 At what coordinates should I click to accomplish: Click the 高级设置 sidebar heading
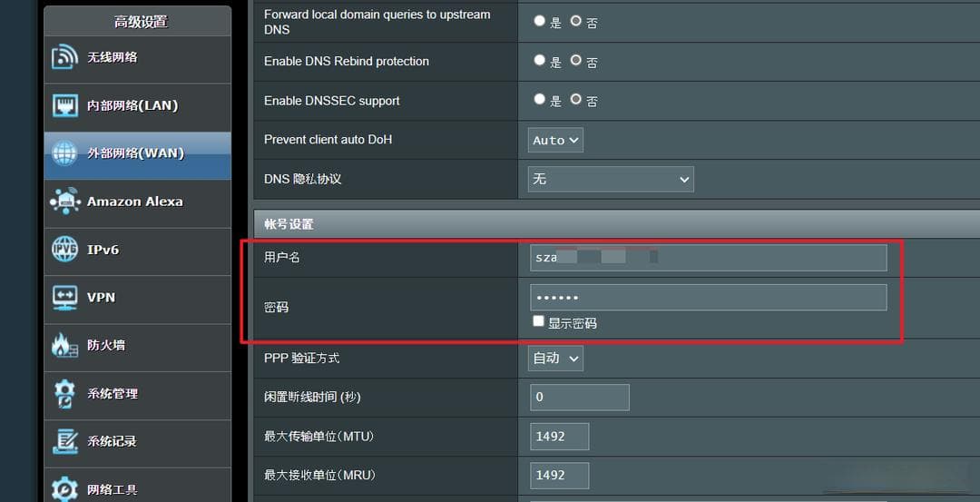140,22
